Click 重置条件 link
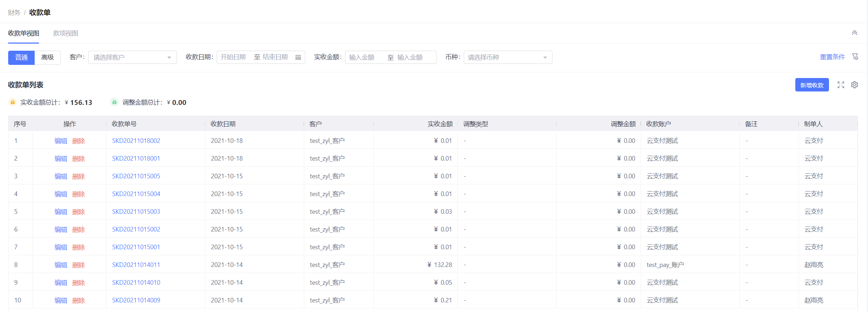The image size is (868, 312). (833, 57)
